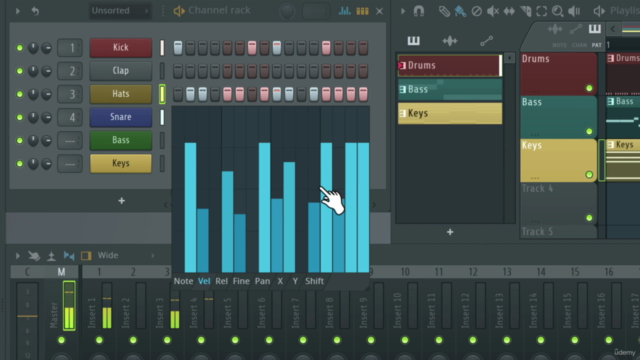Open the Clap channel button
640x360 pixels.
pos(121,71)
